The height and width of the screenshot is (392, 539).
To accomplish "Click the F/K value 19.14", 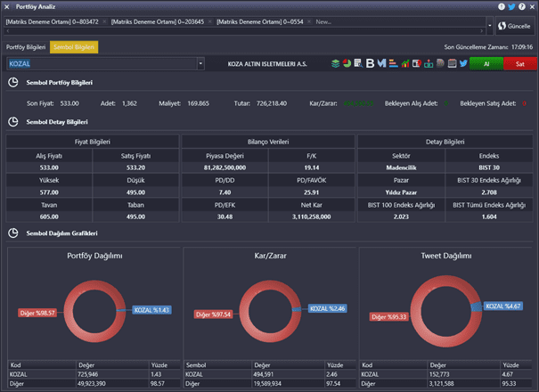I will click(x=312, y=167).
